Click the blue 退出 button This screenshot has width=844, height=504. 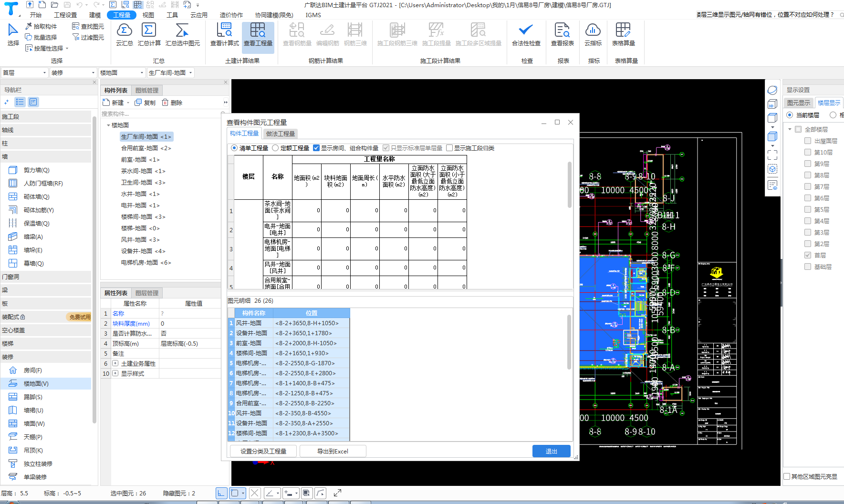pos(551,451)
